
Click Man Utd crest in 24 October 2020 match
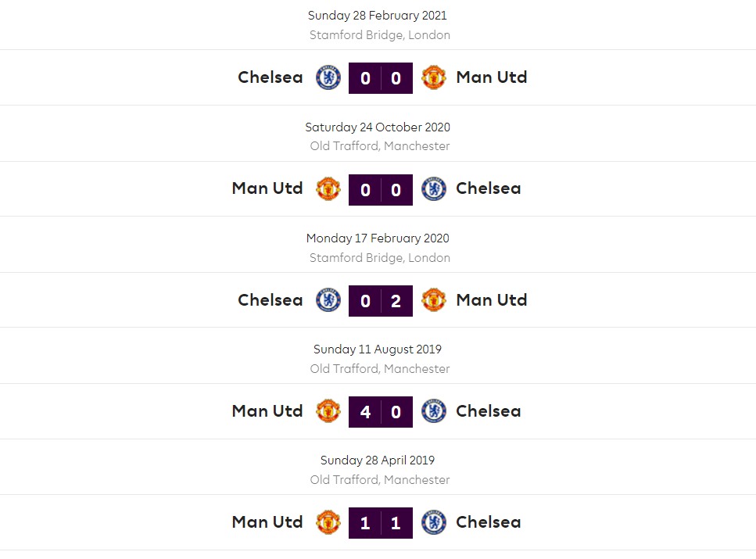[328, 188]
